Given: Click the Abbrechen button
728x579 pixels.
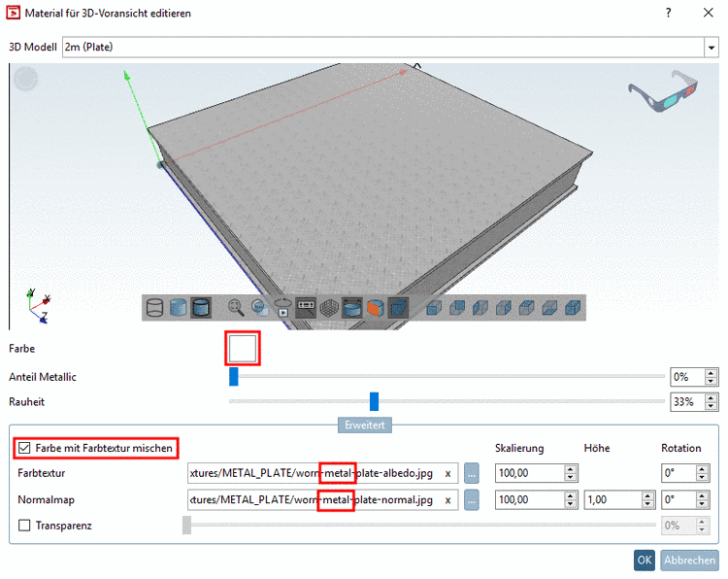Looking at the screenshot, I should pos(689,560).
